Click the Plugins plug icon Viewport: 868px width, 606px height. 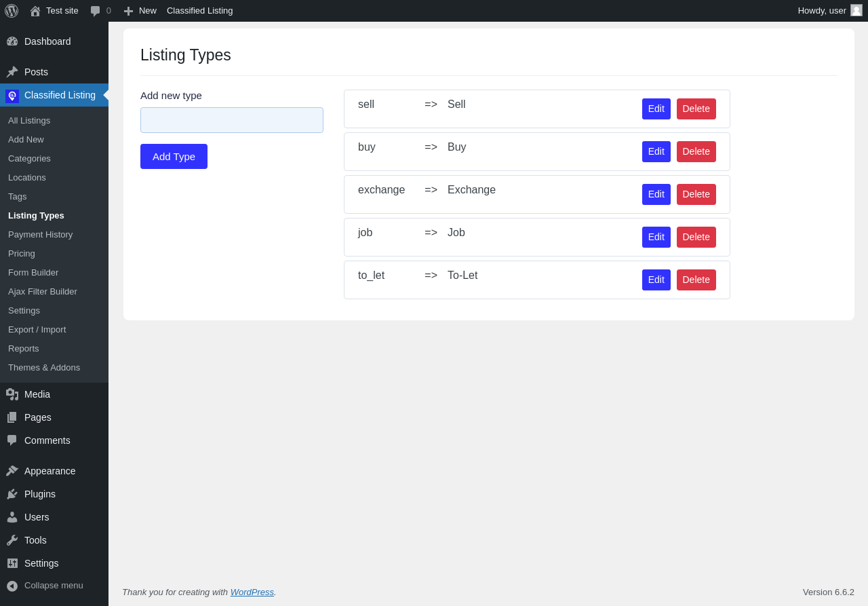tap(12, 494)
